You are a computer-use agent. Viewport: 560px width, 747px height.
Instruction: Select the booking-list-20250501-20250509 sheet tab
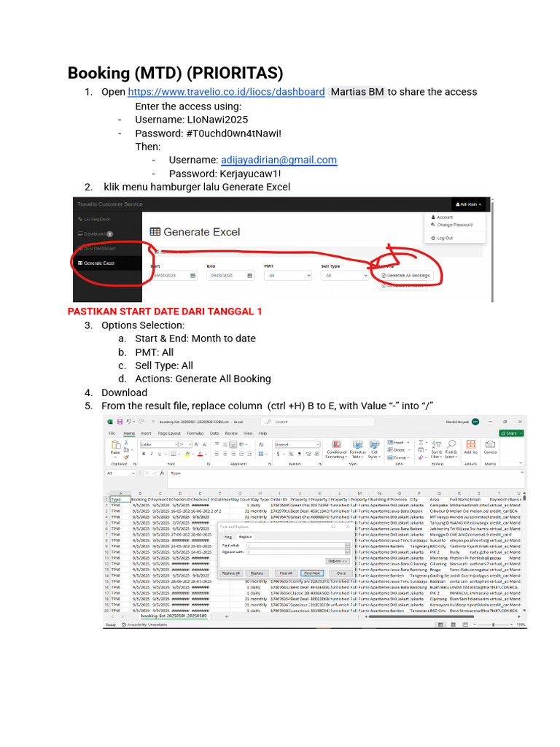coord(174,616)
